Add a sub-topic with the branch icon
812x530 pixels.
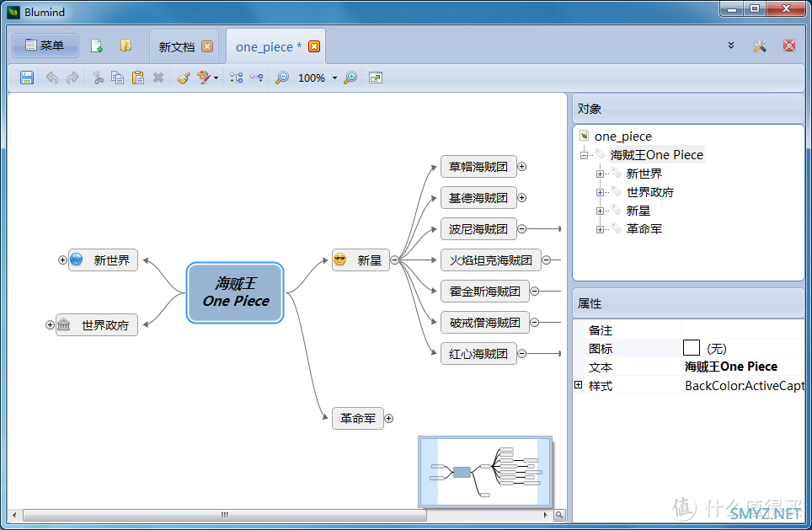[237, 78]
